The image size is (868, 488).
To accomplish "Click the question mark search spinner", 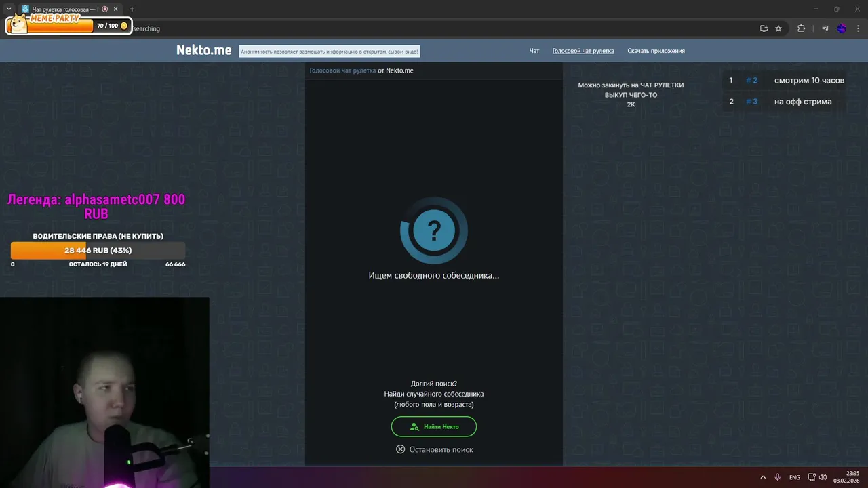I will pyautogui.click(x=434, y=230).
